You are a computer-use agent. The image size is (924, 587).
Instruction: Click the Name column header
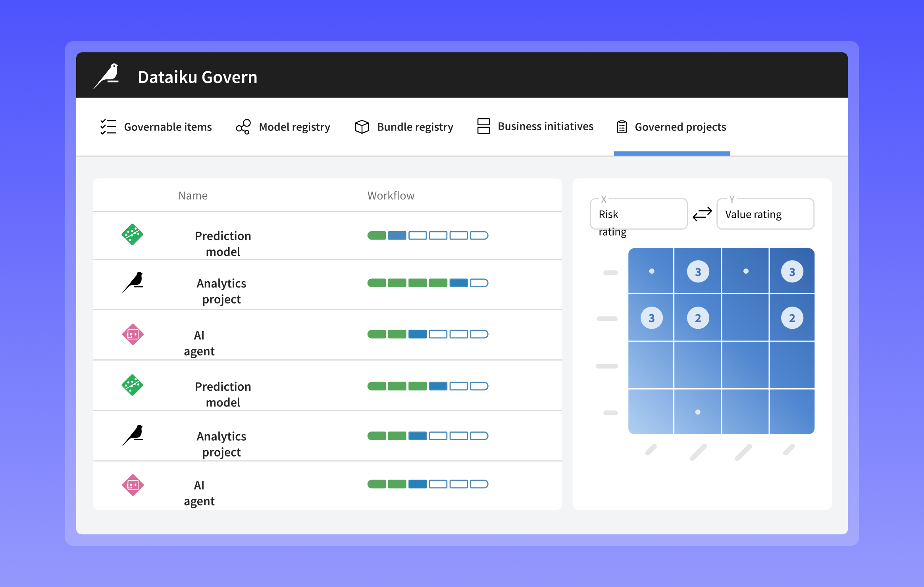tap(193, 196)
